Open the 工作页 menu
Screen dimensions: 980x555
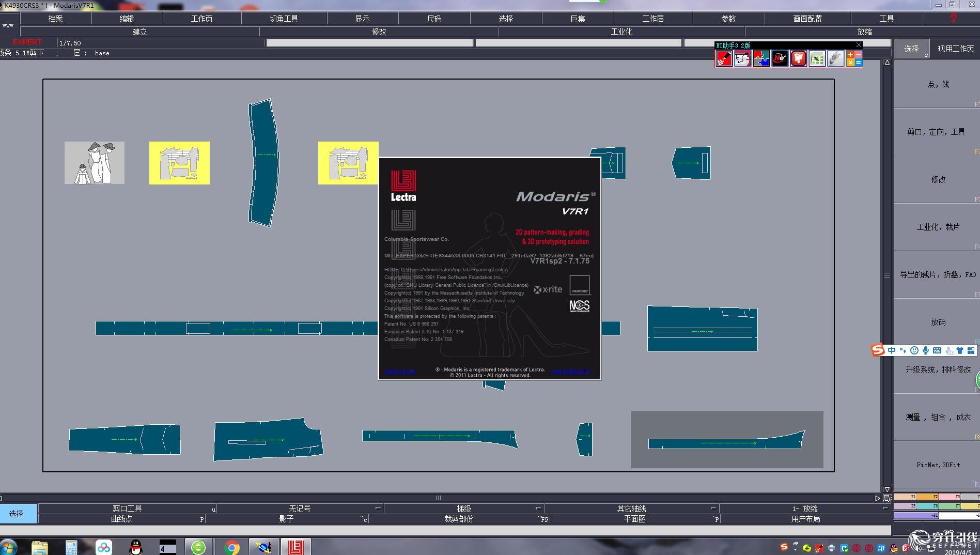pyautogui.click(x=202, y=19)
